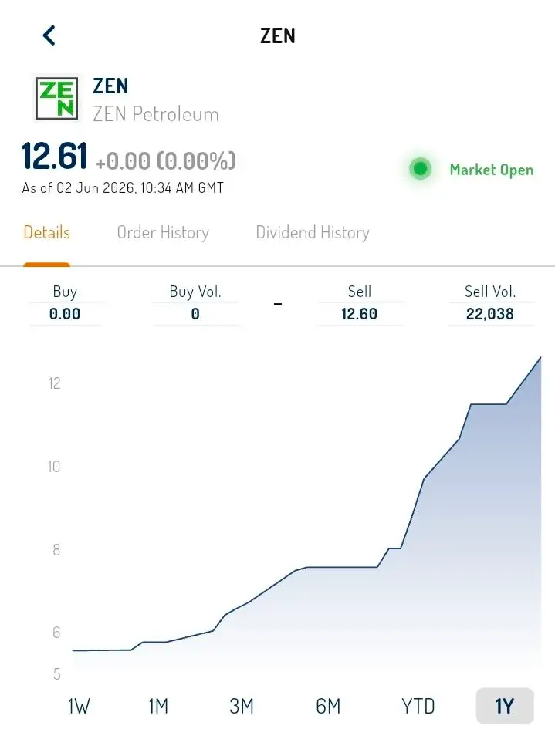Image resolution: width=555 pixels, height=756 pixels.
Task: Tap the Sell price 12.60
Action: coord(359,314)
